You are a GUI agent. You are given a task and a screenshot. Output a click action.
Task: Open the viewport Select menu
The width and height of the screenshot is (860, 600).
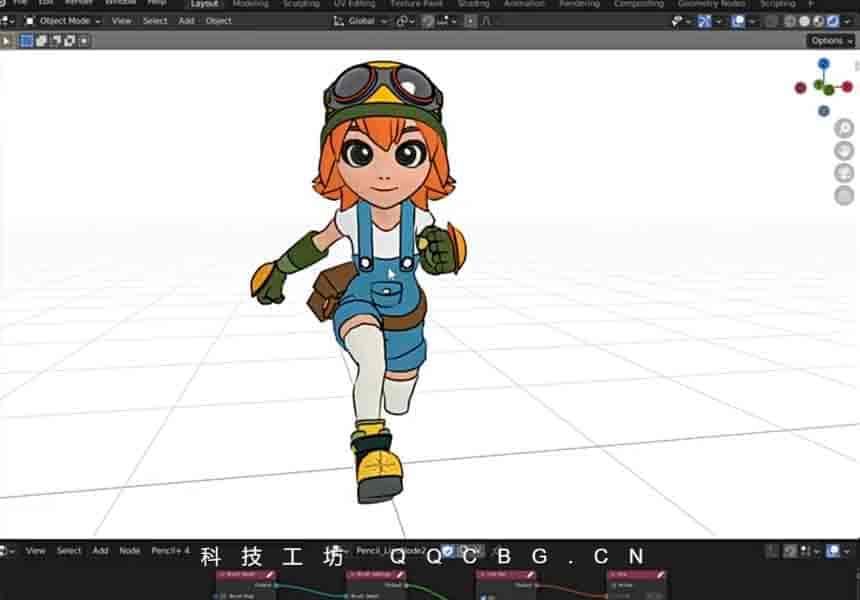pos(155,21)
